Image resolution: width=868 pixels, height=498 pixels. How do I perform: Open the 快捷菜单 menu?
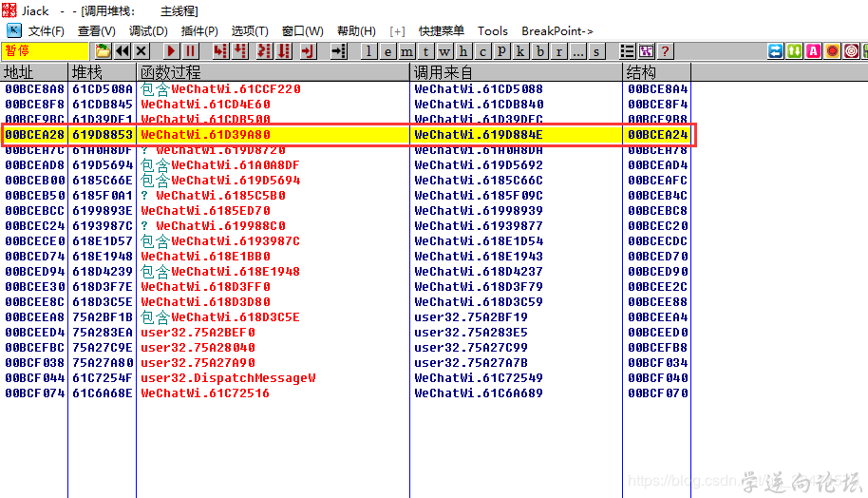tap(442, 31)
